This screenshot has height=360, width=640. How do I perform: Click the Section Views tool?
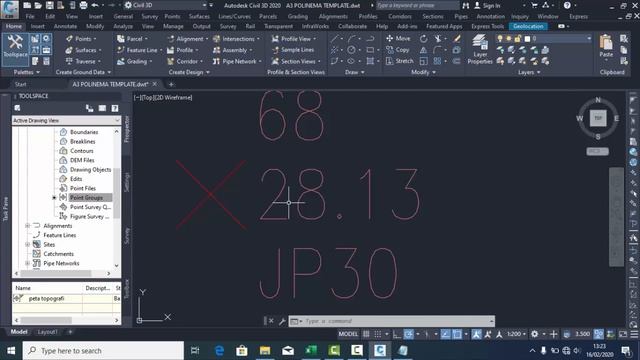click(x=296, y=61)
